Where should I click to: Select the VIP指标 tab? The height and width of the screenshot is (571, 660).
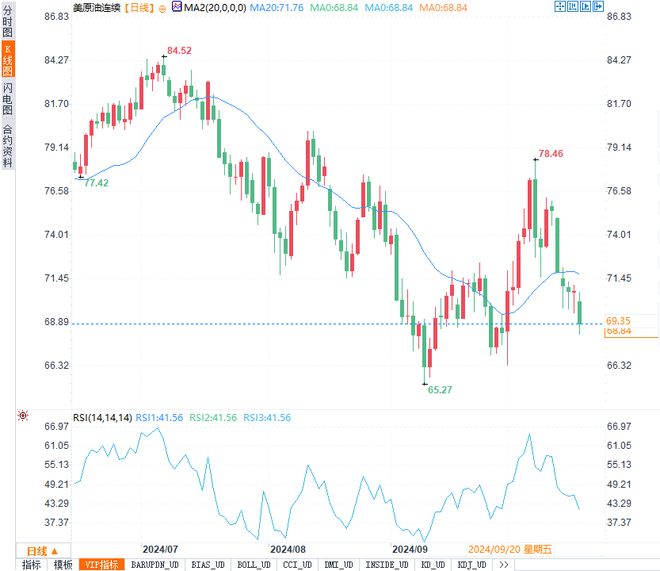tap(101, 565)
